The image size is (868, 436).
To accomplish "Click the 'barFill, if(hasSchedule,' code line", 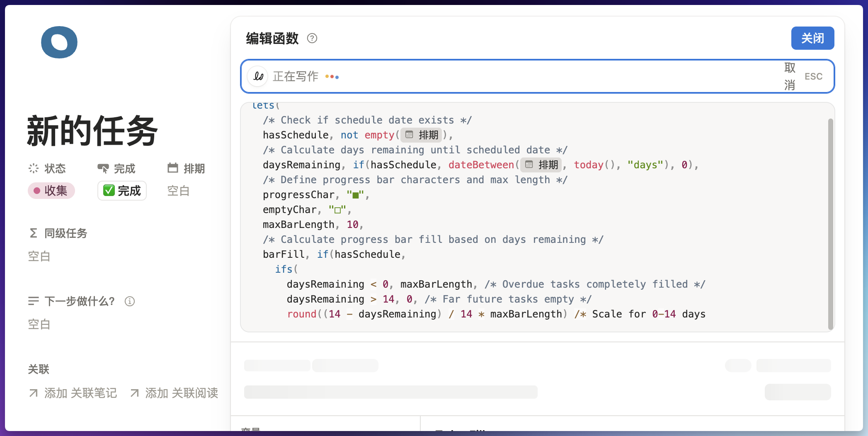I will click(334, 254).
